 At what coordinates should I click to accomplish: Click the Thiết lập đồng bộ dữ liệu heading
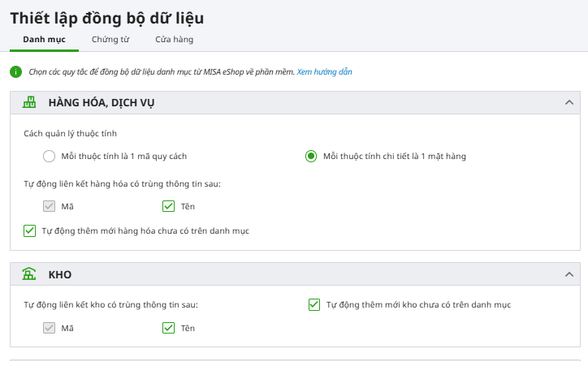pyautogui.click(x=107, y=19)
